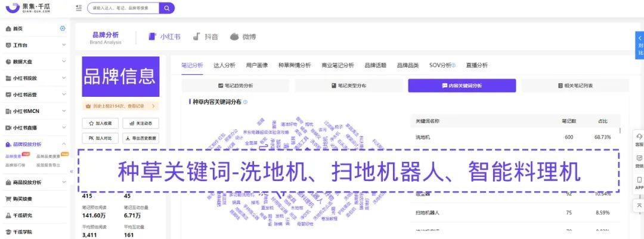Screen dimensions: 644x239
Task: Click the 加入收藏 button
Action: (100, 123)
